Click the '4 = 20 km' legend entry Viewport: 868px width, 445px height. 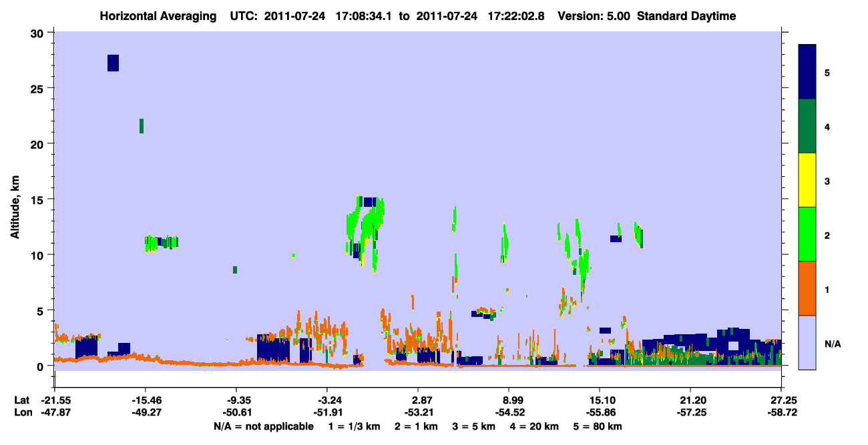click(535, 426)
